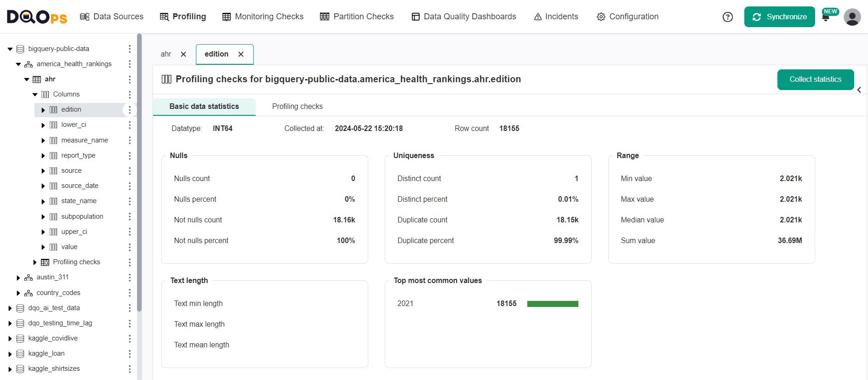The width and height of the screenshot is (868, 380).
Task: Click the 2021 top common value
Action: click(x=405, y=303)
